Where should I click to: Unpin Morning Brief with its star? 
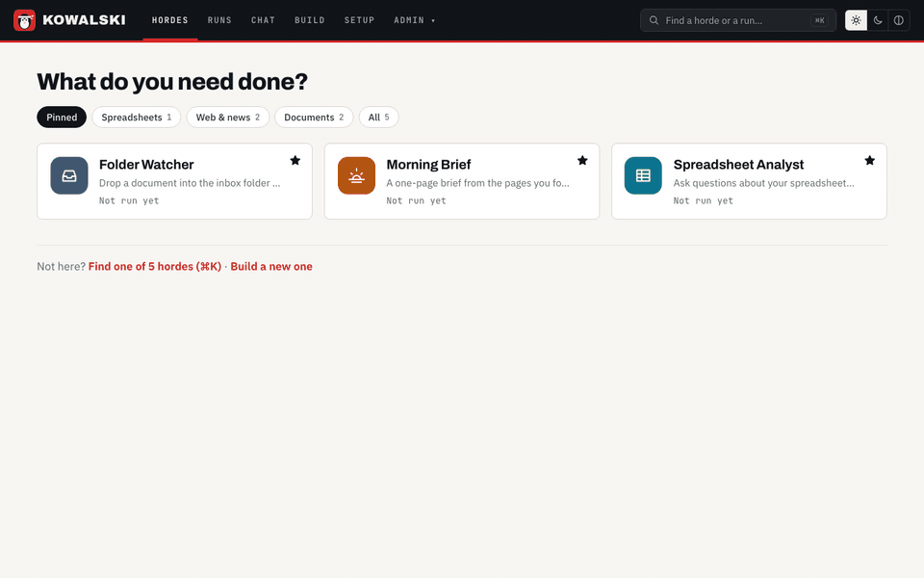point(582,161)
